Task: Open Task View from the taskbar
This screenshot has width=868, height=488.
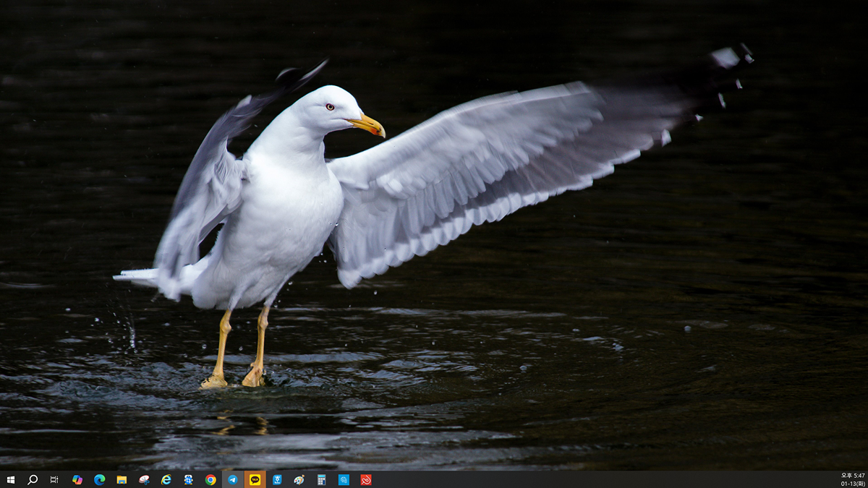Action: [54, 479]
